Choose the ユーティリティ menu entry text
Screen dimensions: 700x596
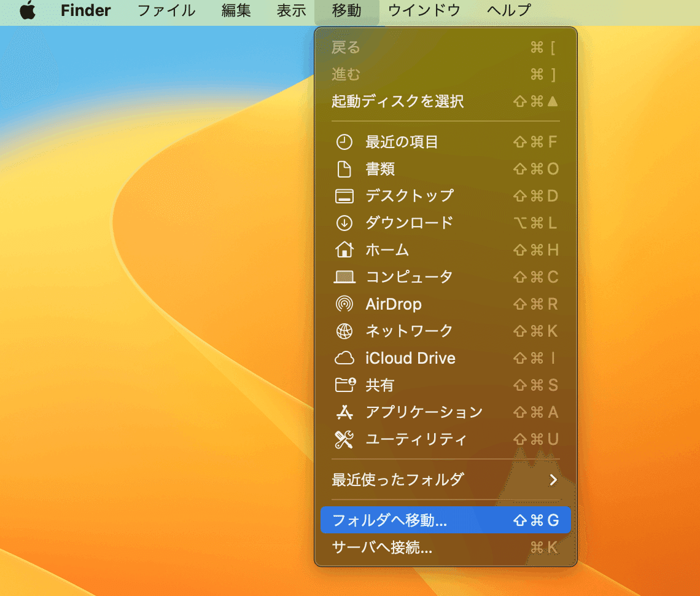point(416,439)
